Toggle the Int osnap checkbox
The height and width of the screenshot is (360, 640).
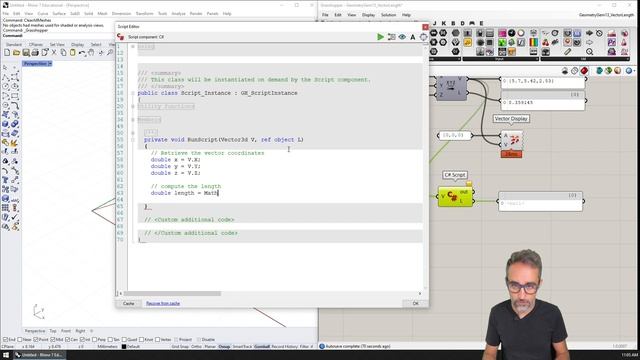pos(82,340)
